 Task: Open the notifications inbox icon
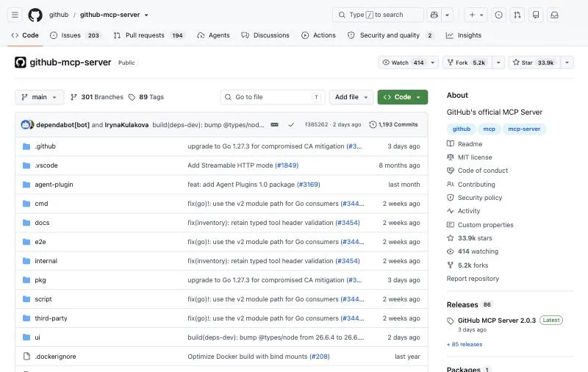click(x=554, y=15)
